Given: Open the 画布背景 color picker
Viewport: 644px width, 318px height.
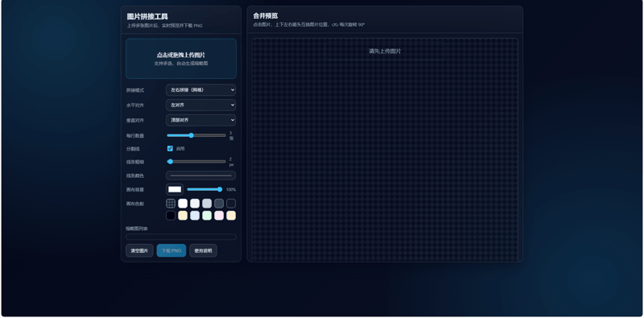Looking at the screenshot, I should point(175,189).
